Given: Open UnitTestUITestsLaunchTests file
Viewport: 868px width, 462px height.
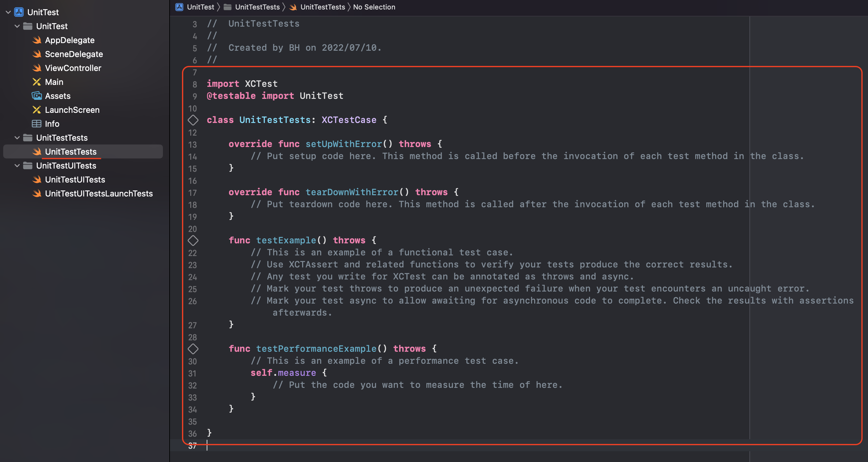Looking at the screenshot, I should tap(98, 193).
